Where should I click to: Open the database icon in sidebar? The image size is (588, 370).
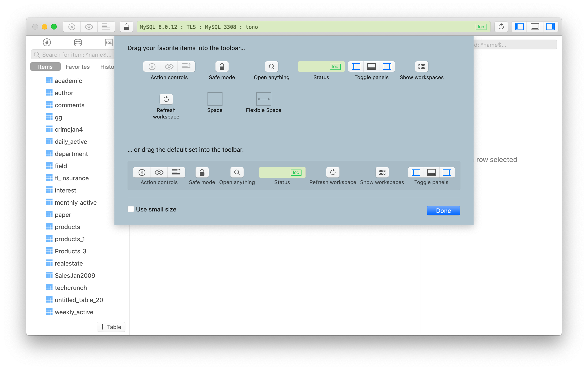78,43
